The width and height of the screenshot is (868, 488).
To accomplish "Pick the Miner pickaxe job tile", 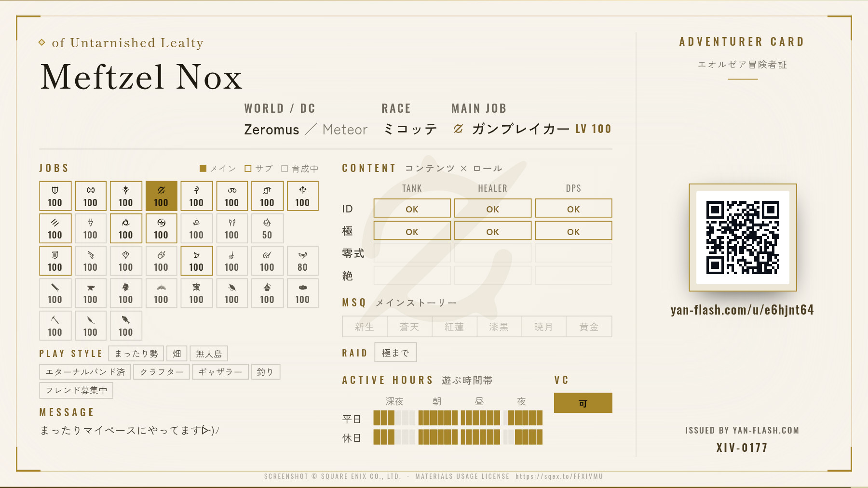I will [55, 325].
